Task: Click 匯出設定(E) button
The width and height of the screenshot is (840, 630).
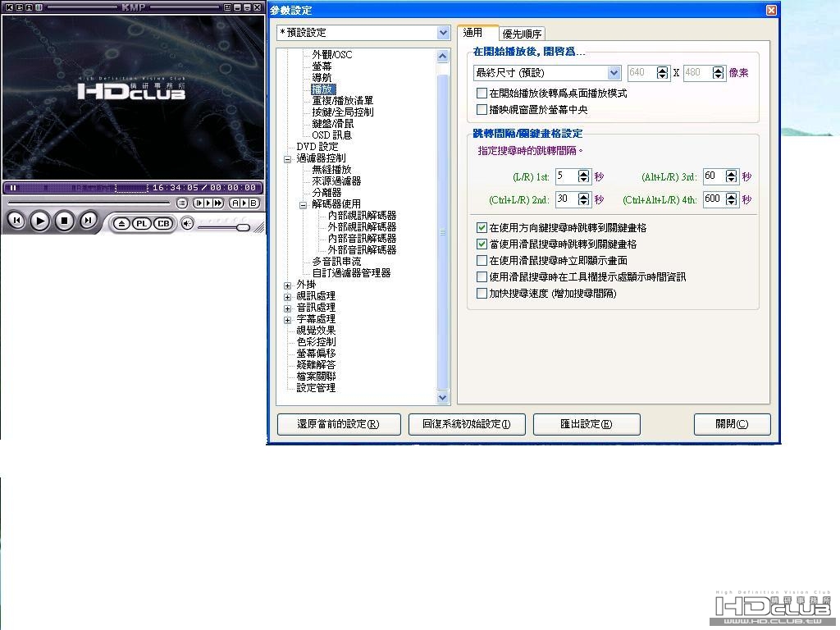Action: coord(587,424)
